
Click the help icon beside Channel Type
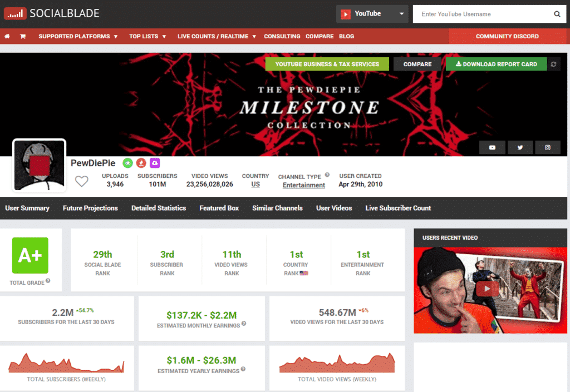[327, 175]
